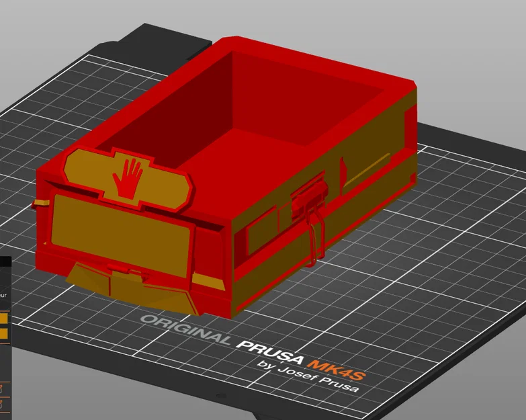Pick the lower orange color swatch in the side panel
Image resolution: width=526 pixels, height=420 pixels.
tap(3, 334)
